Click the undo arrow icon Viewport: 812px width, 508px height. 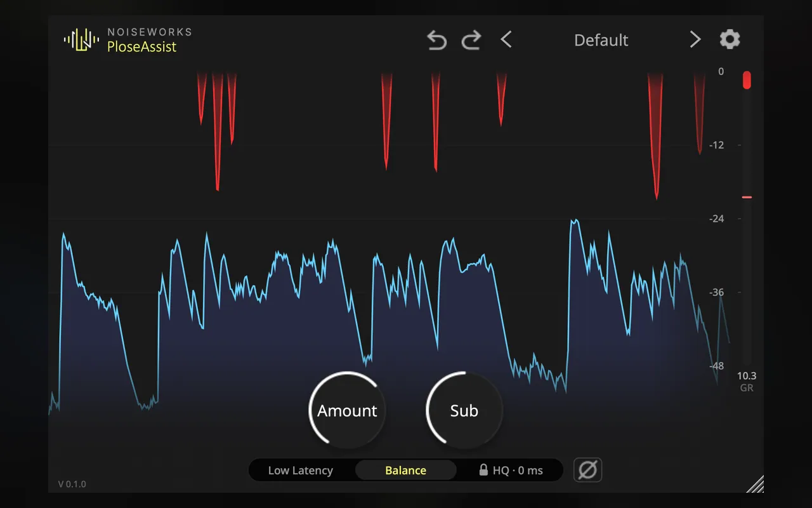point(436,41)
